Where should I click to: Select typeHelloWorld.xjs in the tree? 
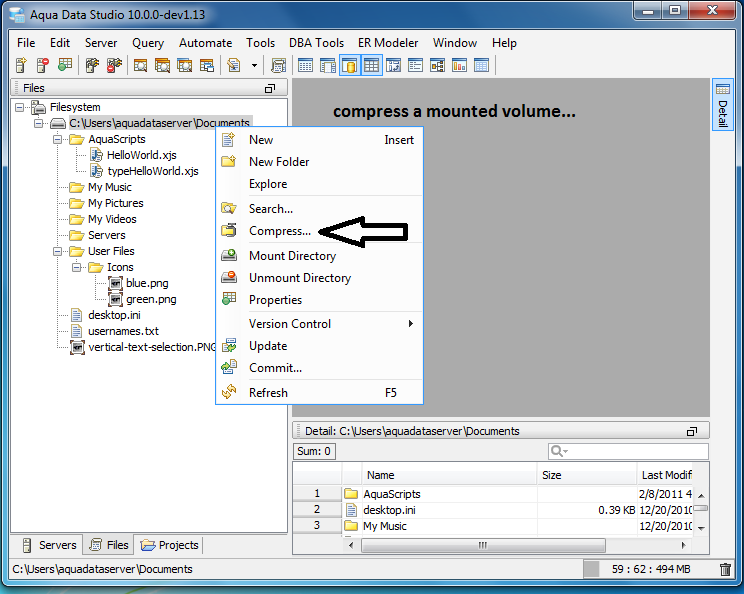coord(153,171)
